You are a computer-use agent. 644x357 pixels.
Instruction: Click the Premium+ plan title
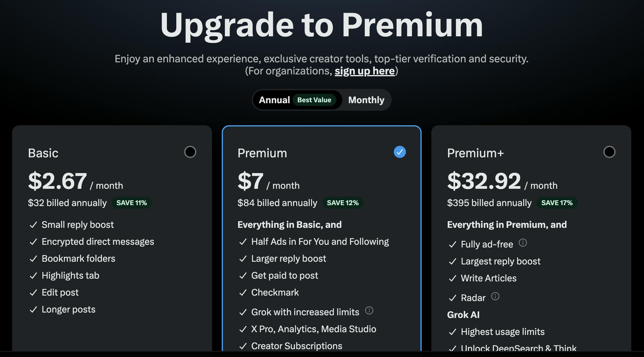click(475, 153)
